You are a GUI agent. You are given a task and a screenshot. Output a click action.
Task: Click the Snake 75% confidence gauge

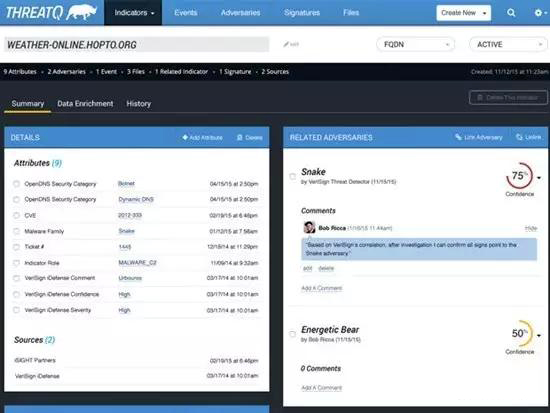519,175
